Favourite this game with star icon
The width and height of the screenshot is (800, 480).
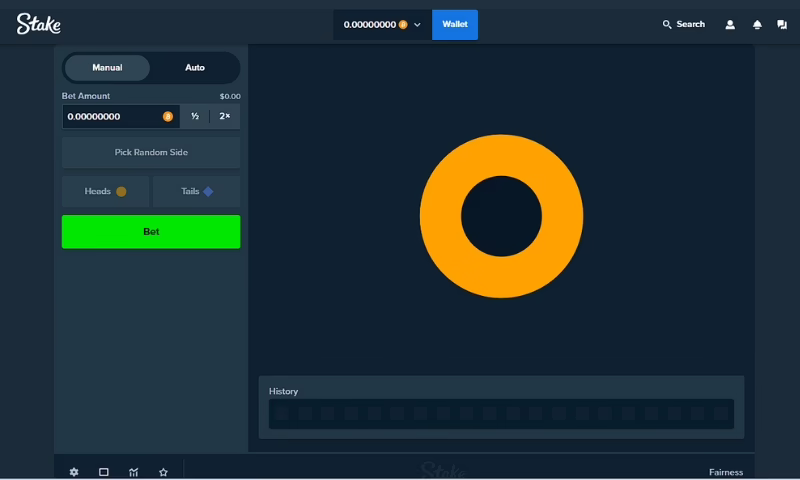click(x=163, y=472)
